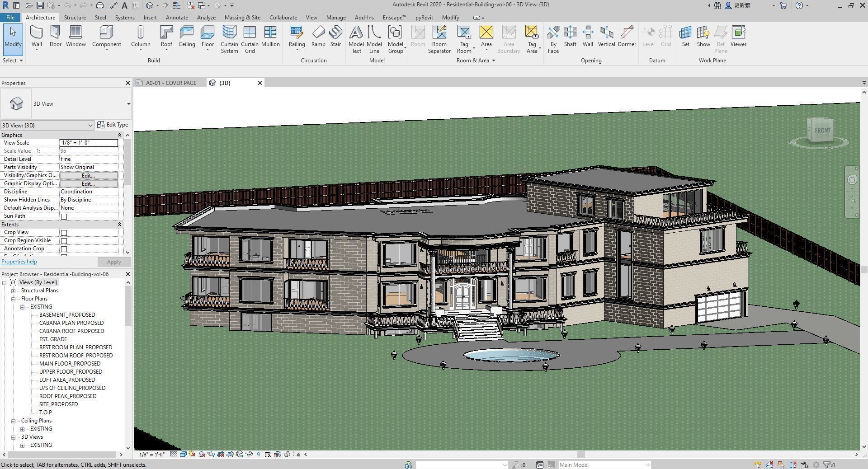
Task: Select the Mullion tool
Action: point(270,36)
